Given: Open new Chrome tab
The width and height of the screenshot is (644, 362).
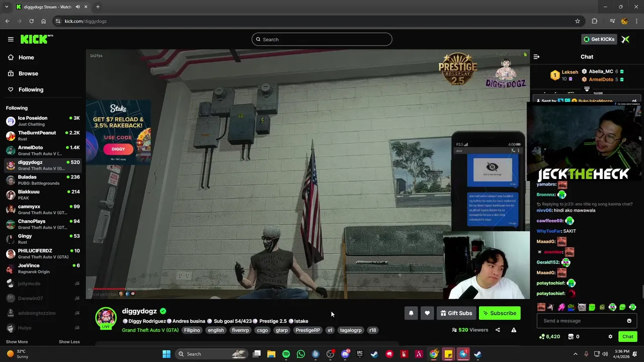Looking at the screenshot, I should (98, 7).
